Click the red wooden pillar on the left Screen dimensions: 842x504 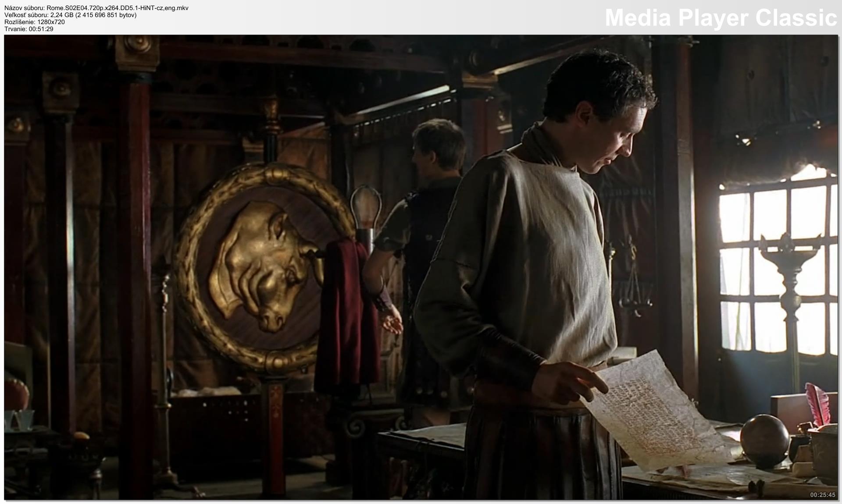(x=134, y=263)
